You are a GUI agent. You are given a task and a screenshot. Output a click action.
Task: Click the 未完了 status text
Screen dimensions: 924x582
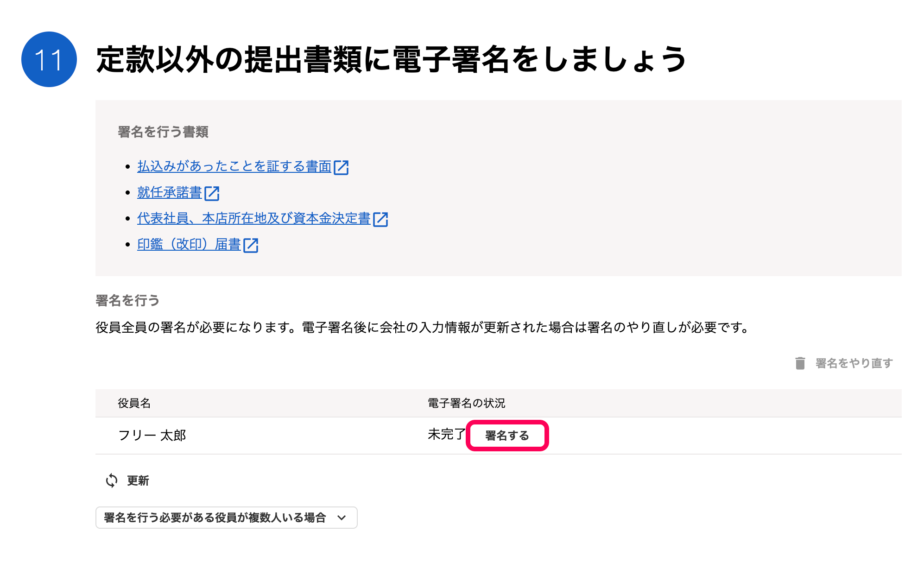(445, 435)
